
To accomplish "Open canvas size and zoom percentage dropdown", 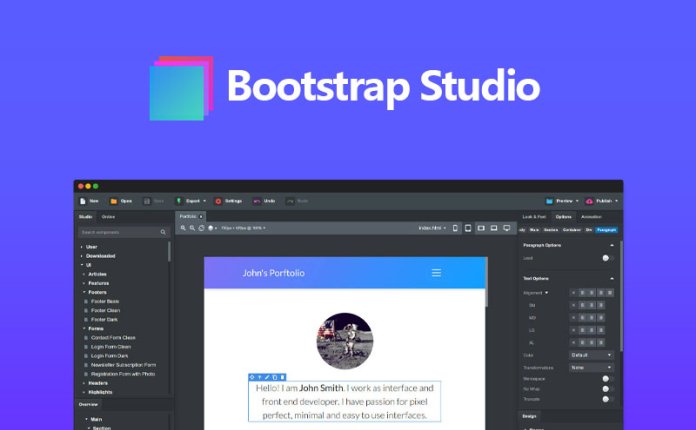I will [x=243, y=228].
